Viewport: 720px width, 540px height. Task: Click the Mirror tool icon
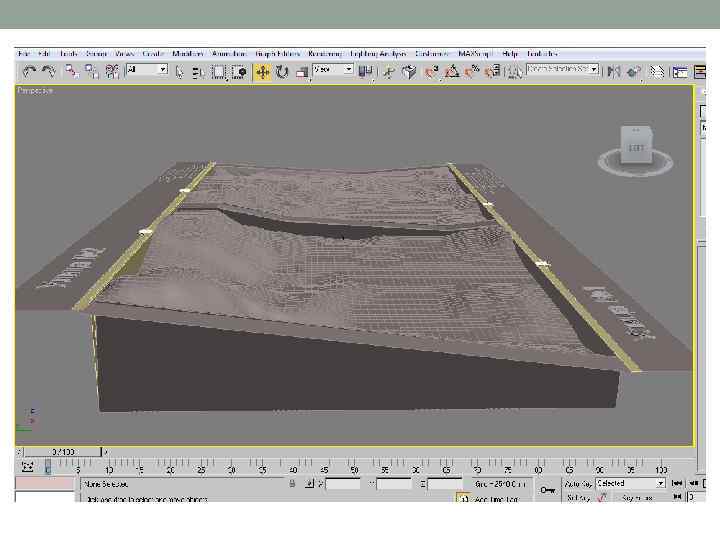(x=613, y=72)
